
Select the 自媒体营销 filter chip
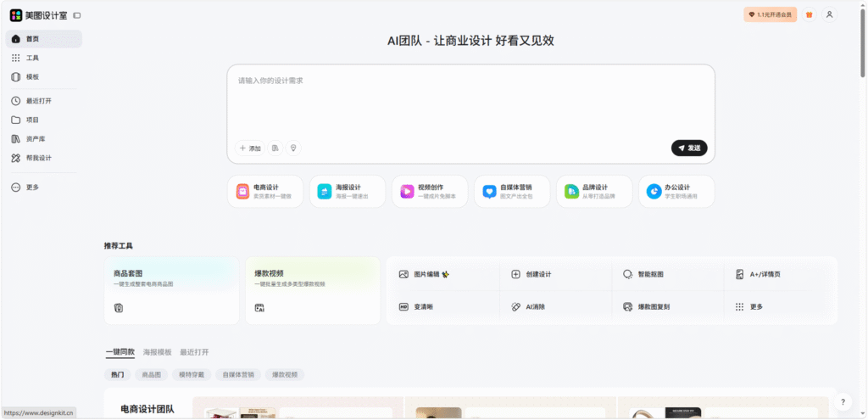(x=238, y=374)
